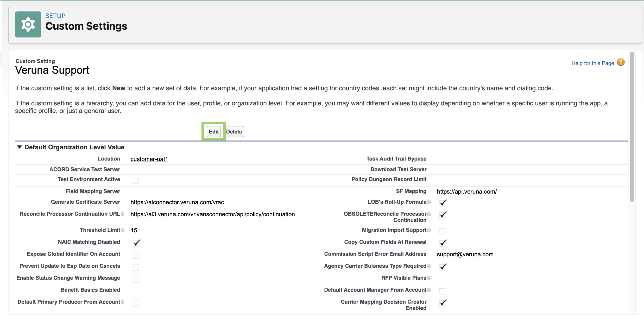Click the Edit button

pyautogui.click(x=214, y=132)
